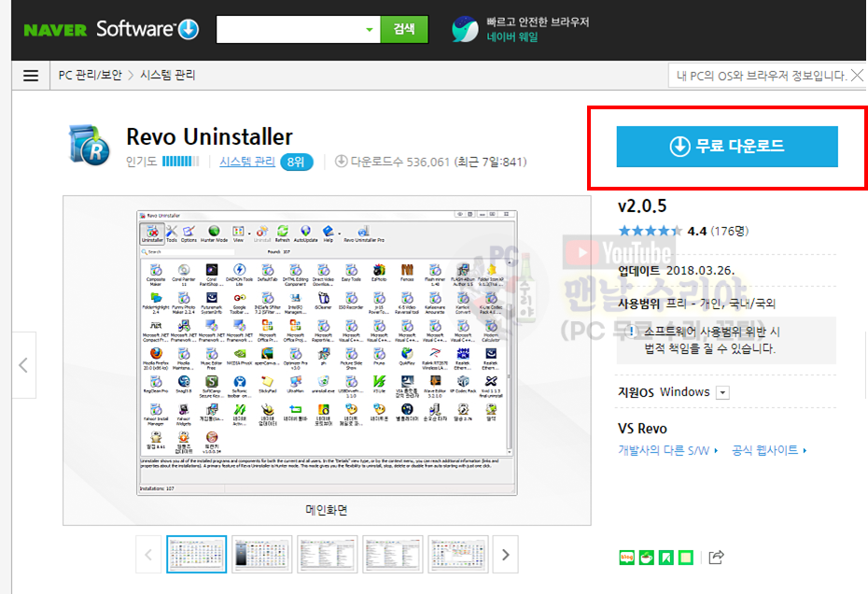Click the v2.0.5 version text

click(x=642, y=206)
